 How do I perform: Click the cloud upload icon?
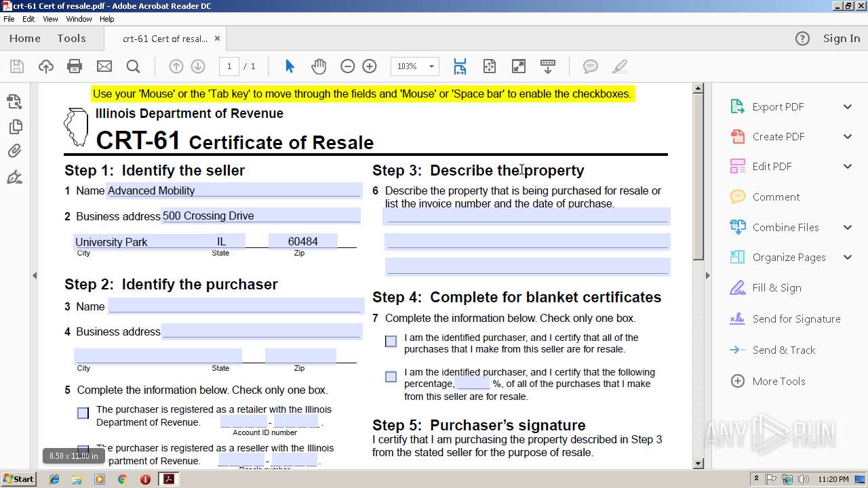coord(45,66)
